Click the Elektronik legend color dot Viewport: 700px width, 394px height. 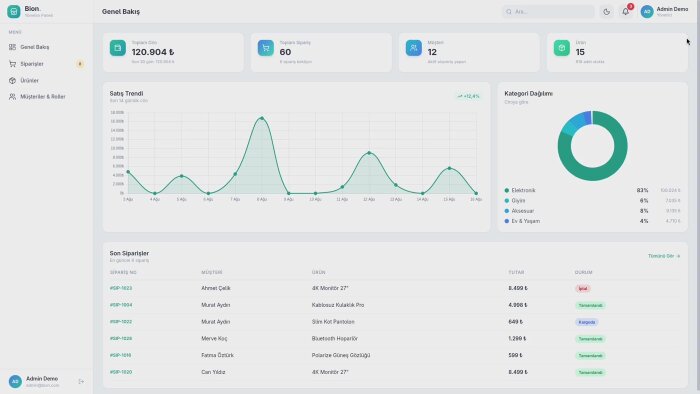tap(507, 191)
